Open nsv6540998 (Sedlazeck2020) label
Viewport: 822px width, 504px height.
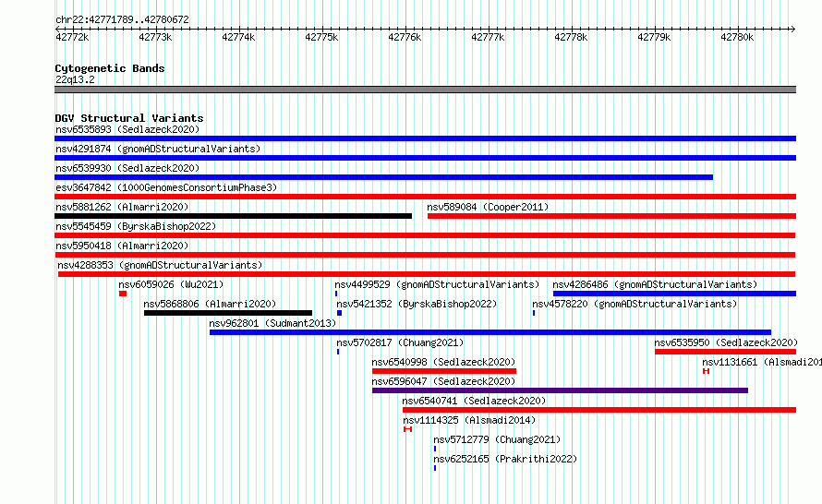443,362
